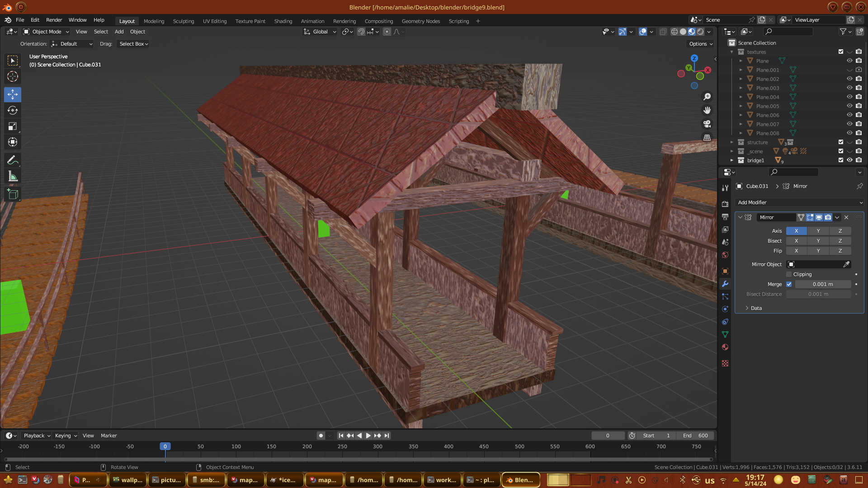Click the Merge distance value field
This screenshot has width=868, height=488.
822,284
